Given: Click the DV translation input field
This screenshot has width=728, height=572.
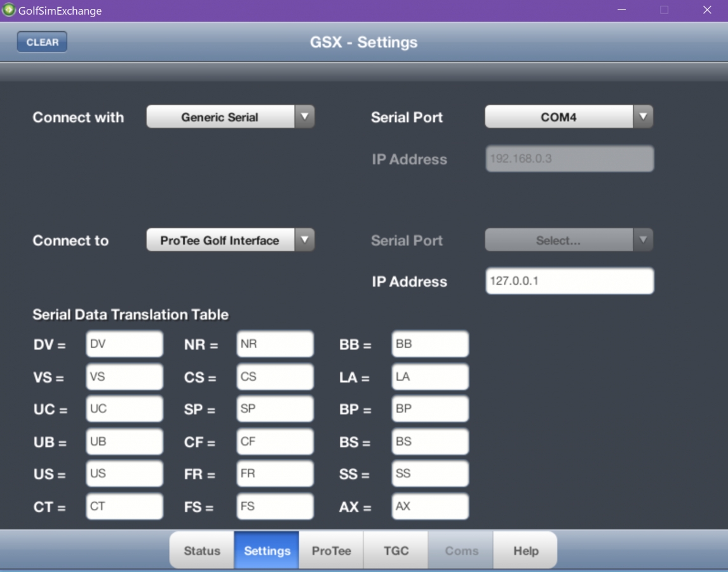Looking at the screenshot, I should [125, 344].
